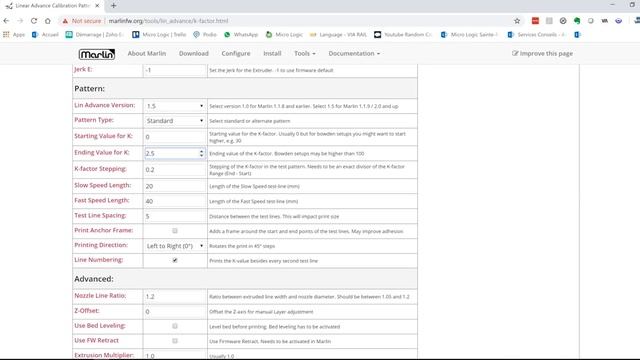640x360 pixels.
Task: Open the Podio bookmark
Action: click(x=205, y=35)
